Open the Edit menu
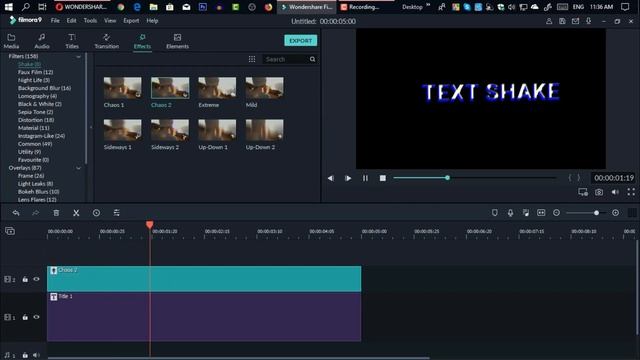Screen dimensions: 640x360 tap(71, 20)
